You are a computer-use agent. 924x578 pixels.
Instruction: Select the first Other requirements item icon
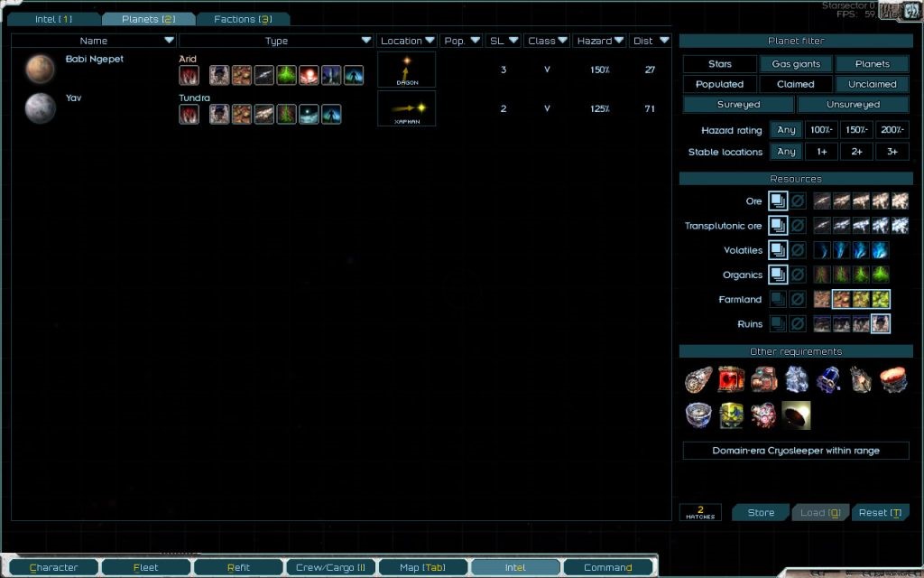pos(698,380)
